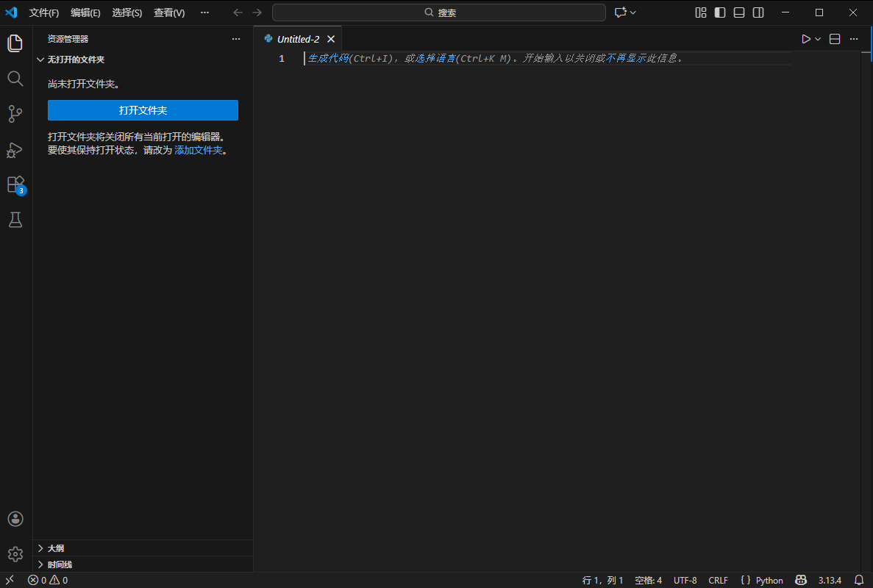
Task: Open the Explorer view in activity bar
Action: point(15,43)
